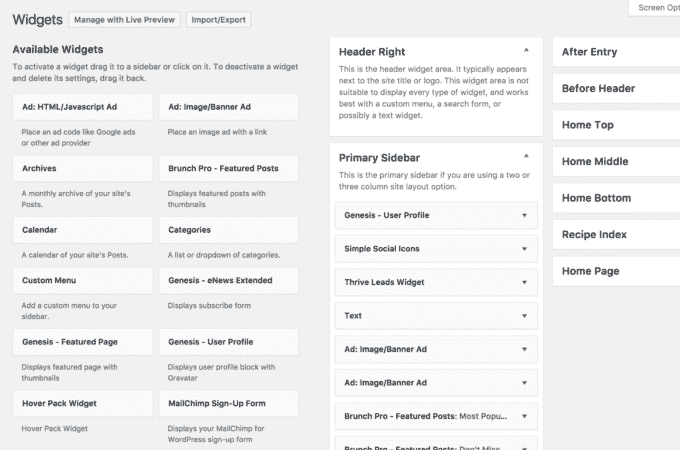Select the Archives available widget
The width and height of the screenshot is (680, 450).
tap(82, 168)
